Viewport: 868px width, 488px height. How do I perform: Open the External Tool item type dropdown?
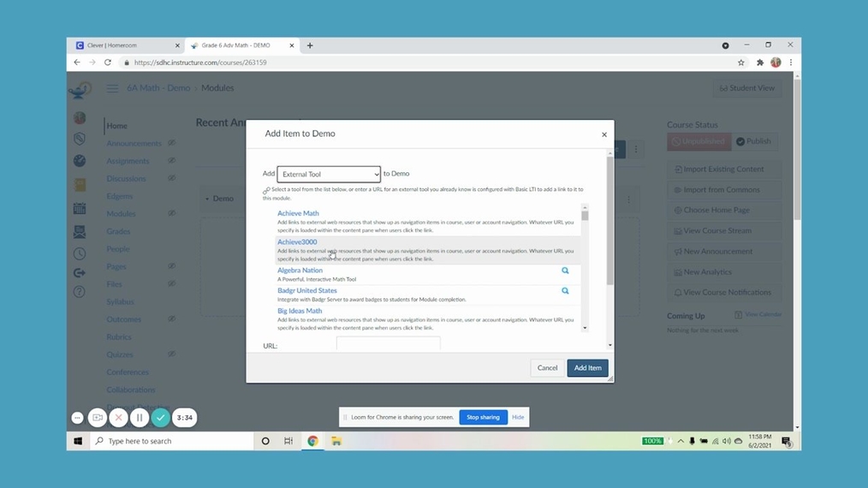click(x=329, y=174)
